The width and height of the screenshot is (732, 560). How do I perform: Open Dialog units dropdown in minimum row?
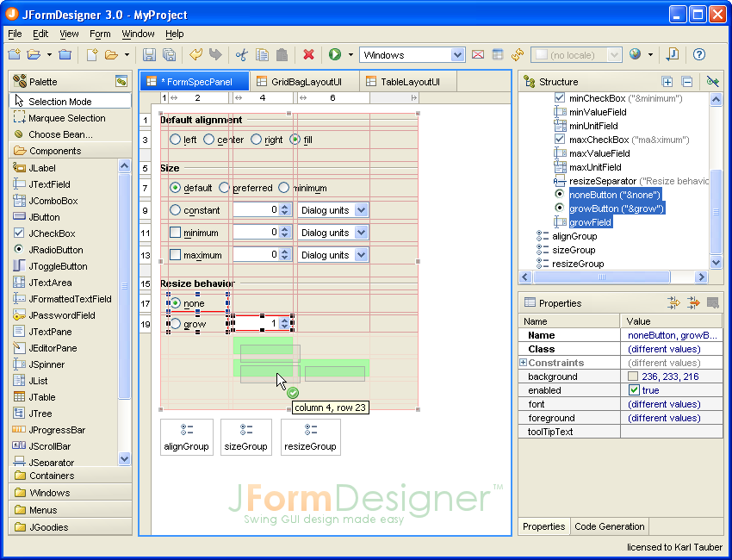(362, 232)
